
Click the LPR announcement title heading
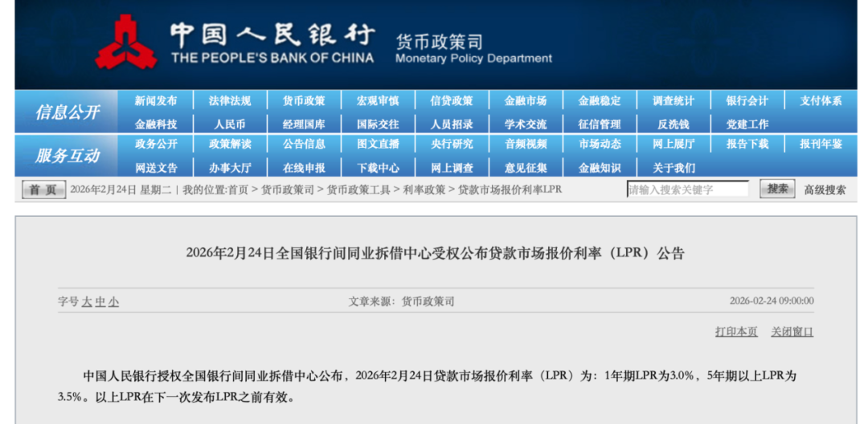click(x=435, y=253)
